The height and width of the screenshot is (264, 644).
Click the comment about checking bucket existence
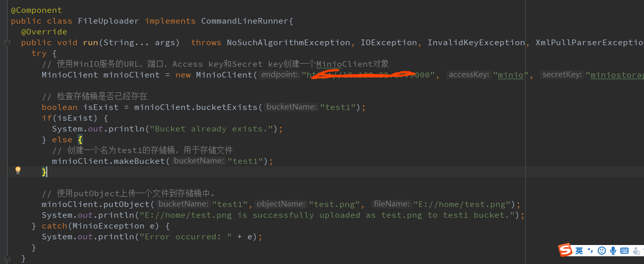pyautogui.click(x=95, y=97)
